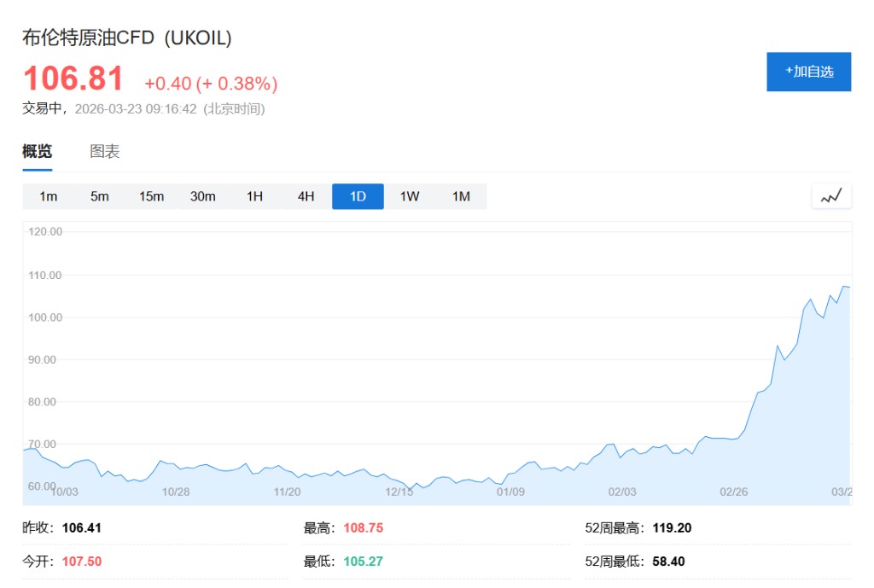Switch chart to 15m interval

coord(151,196)
